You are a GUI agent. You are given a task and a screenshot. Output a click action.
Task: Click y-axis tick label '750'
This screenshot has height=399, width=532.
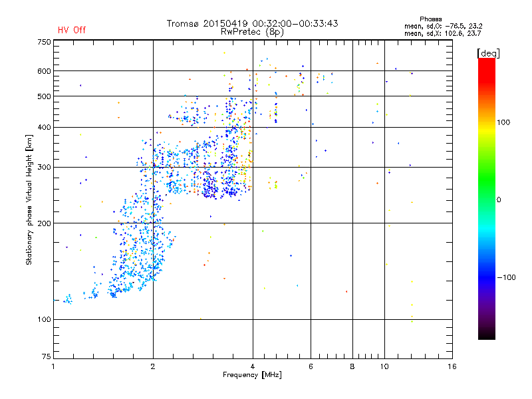44,42
